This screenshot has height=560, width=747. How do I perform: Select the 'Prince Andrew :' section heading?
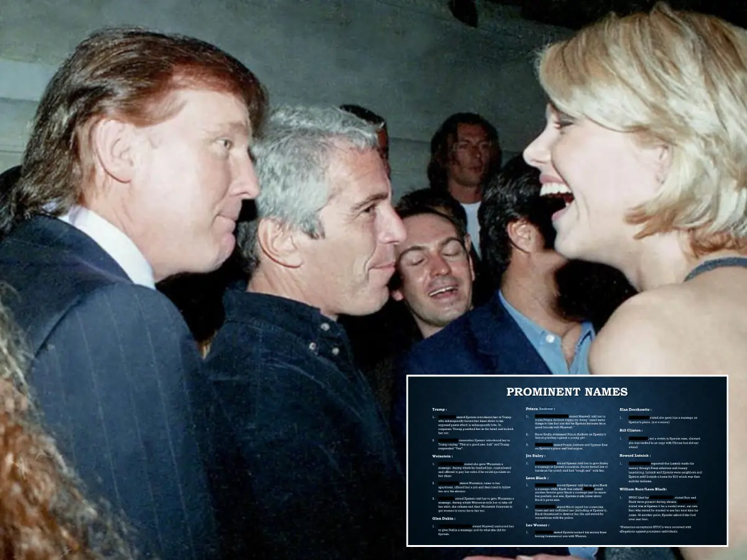540,409
